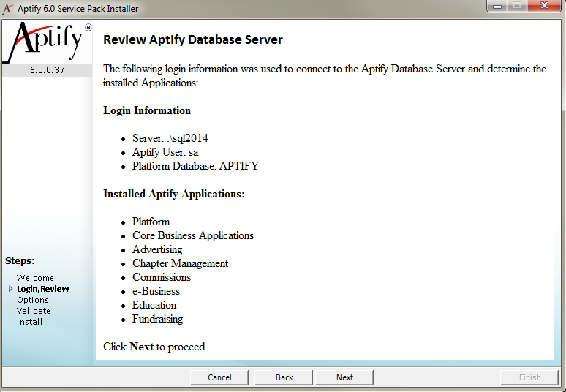The width and height of the screenshot is (566, 392).
Task: Click the Commissions application entry
Action: pyautogui.click(x=162, y=277)
